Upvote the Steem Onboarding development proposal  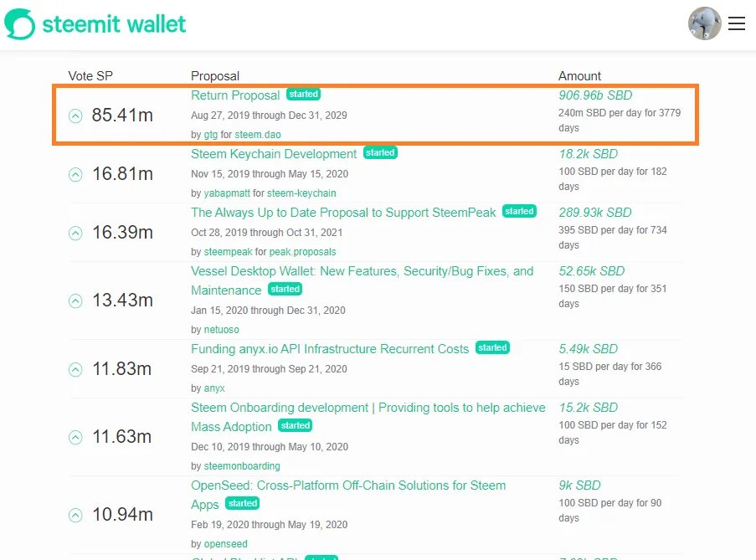[75, 437]
